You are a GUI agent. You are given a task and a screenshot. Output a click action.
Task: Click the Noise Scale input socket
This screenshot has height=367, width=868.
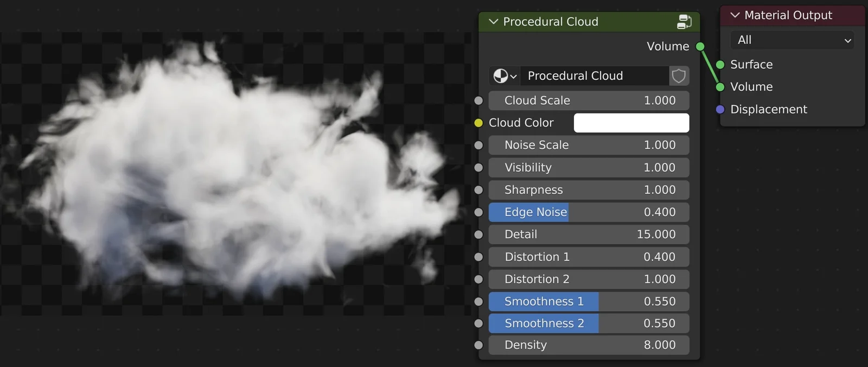(x=478, y=145)
